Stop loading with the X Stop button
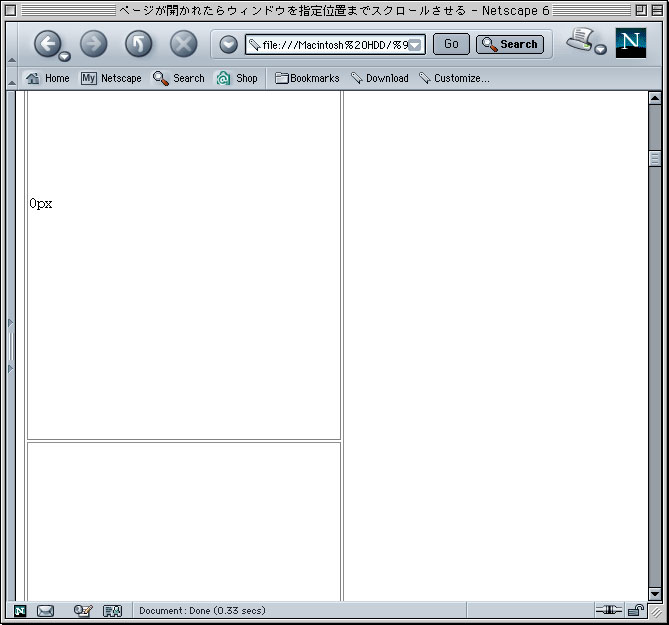The height and width of the screenshot is (625, 669). [x=183, y=44]
